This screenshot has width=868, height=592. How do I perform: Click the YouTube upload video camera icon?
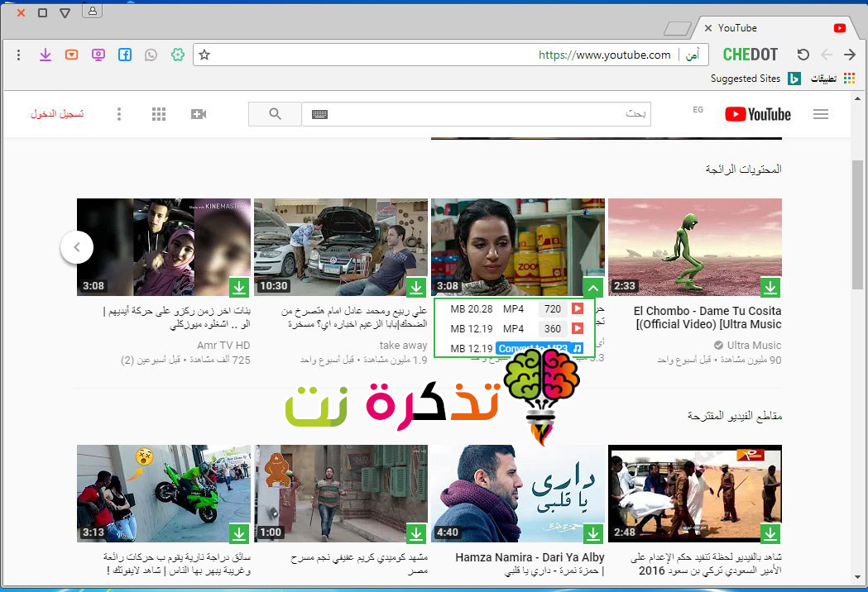tap(199, 114)
